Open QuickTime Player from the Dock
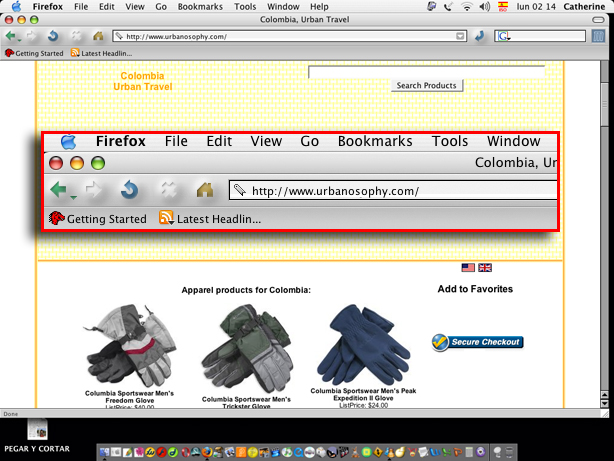 [x=298, y=452]
